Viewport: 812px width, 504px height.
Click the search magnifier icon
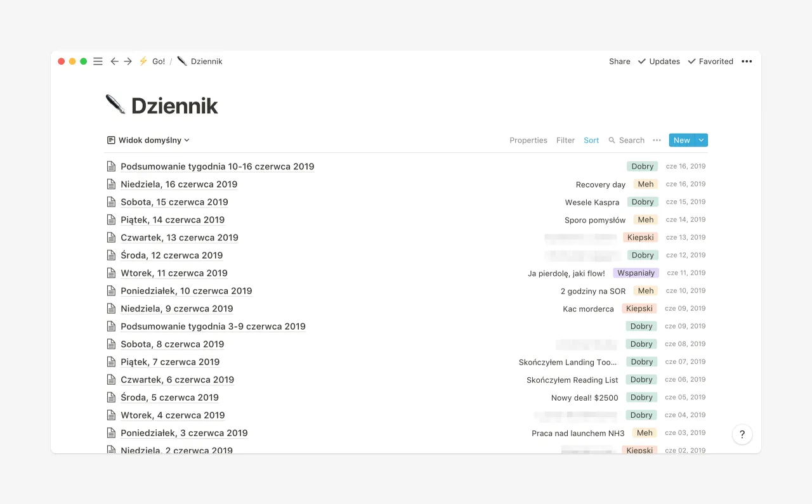612,141
